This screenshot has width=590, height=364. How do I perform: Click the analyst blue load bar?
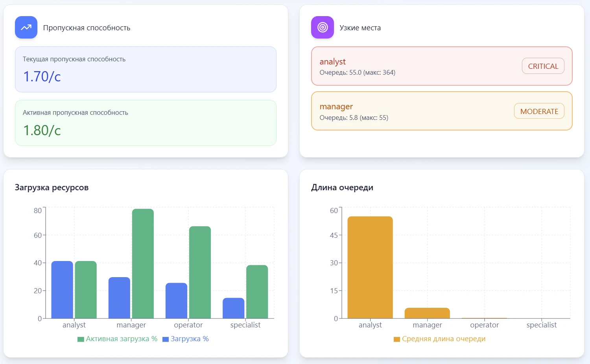[x=62, y=290]
